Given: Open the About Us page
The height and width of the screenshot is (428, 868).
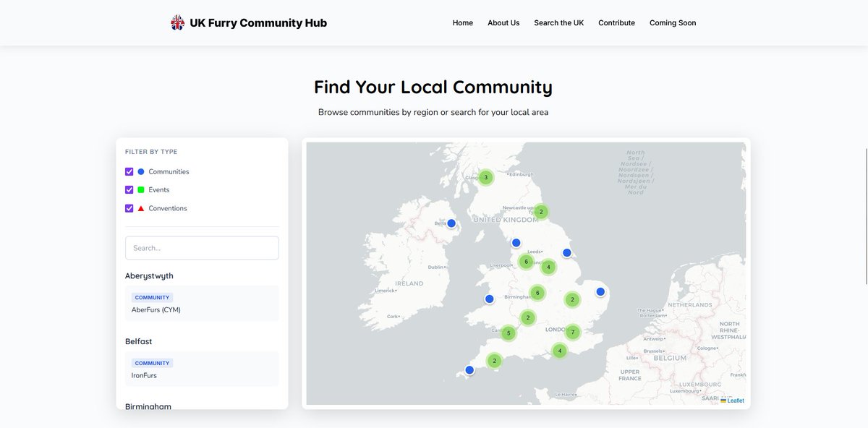Looking at the screenshot, I should 503,23.
